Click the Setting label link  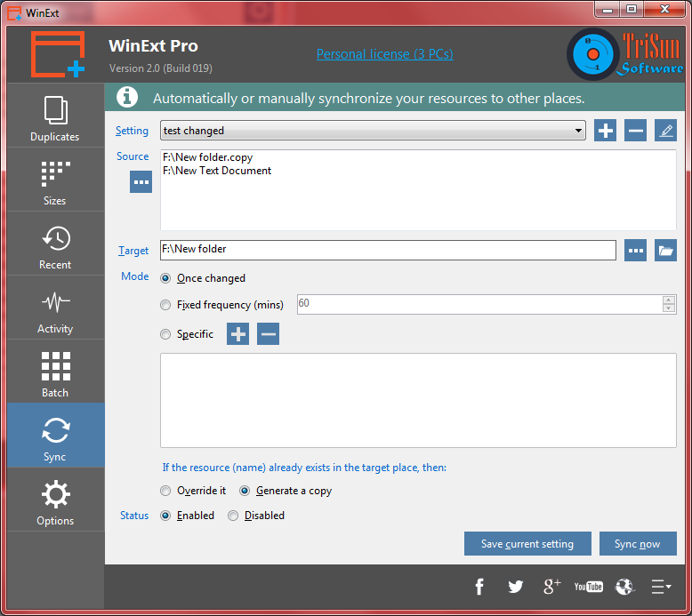[132, 131]
